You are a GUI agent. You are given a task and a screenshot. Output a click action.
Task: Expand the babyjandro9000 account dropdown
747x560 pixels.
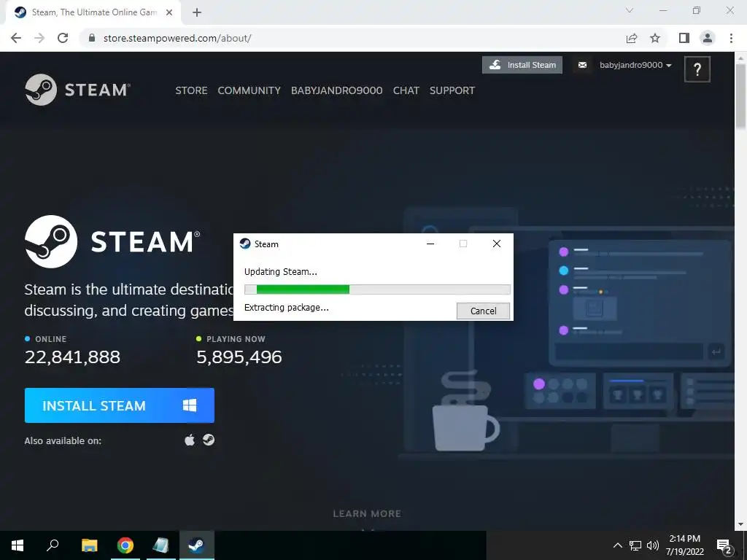coord(635,65)
